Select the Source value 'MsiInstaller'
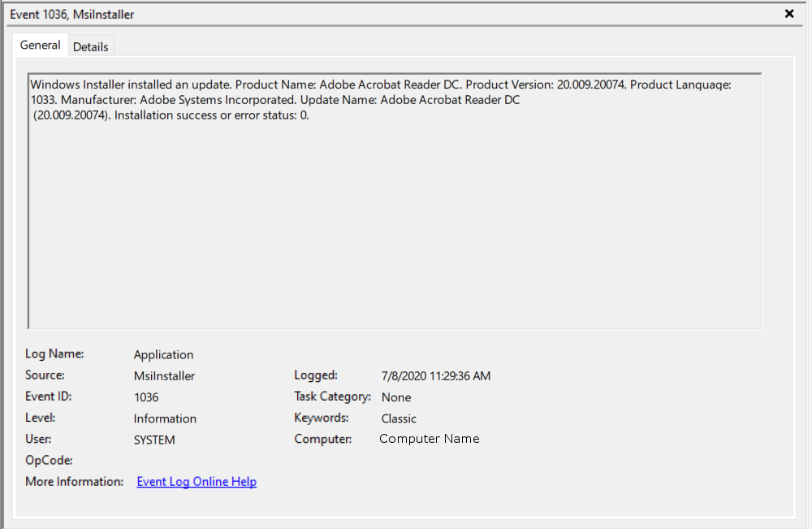 coord(164,375)
